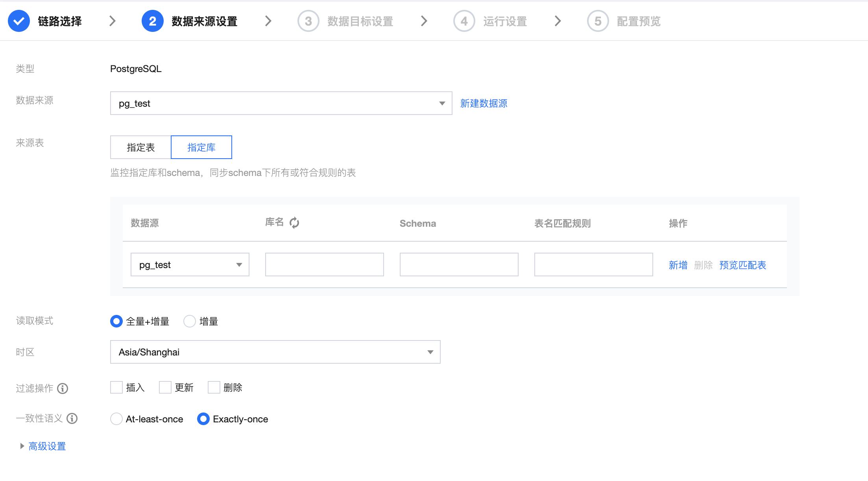Image resolution: width=868 pixels, height=481 pixels.
Task: Click the info icon beside 过滤操作
Action: click(63, 388)
